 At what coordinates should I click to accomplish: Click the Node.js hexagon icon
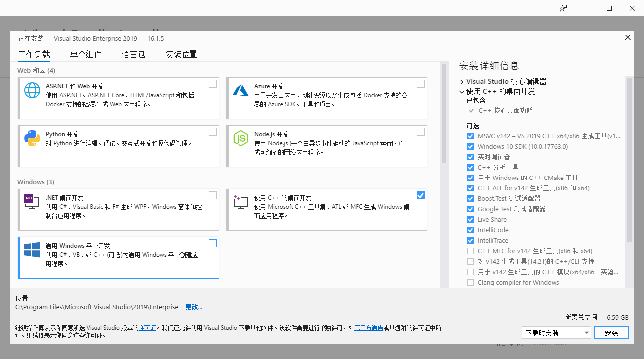[x=241, y=138]
